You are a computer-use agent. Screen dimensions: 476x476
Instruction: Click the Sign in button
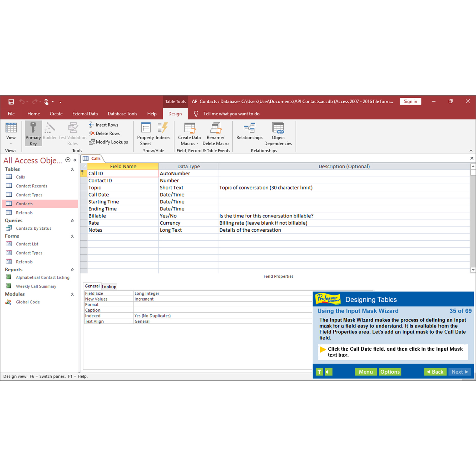click(410, 101)
